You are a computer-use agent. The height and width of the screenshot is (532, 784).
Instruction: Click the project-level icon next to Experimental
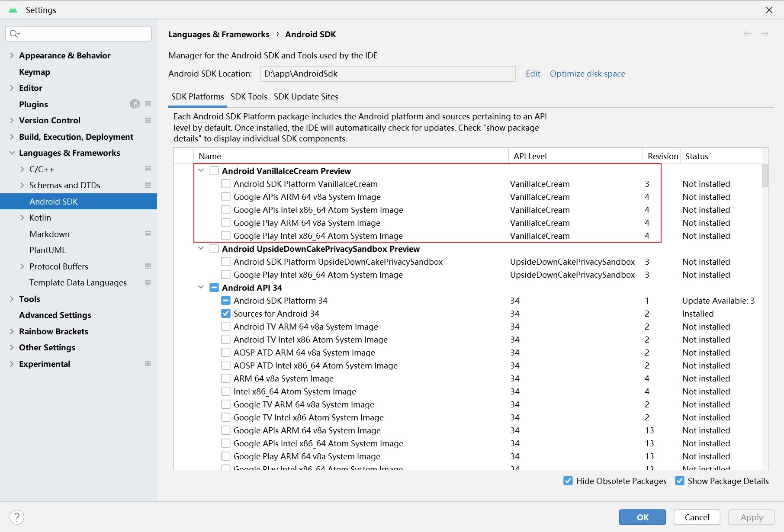point(148,363)
